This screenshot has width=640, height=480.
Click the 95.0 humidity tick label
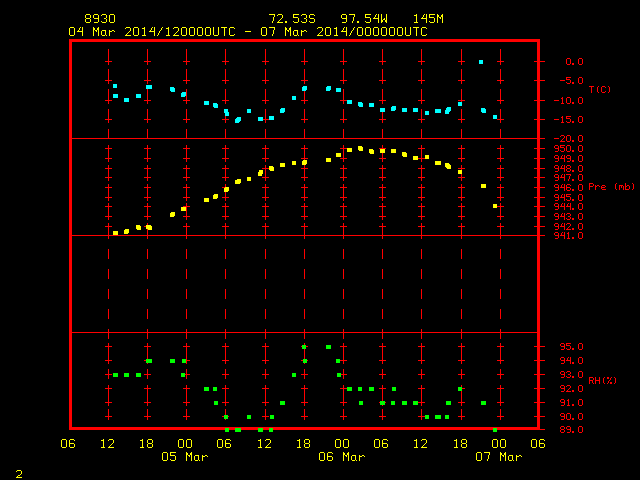point(571,347)
